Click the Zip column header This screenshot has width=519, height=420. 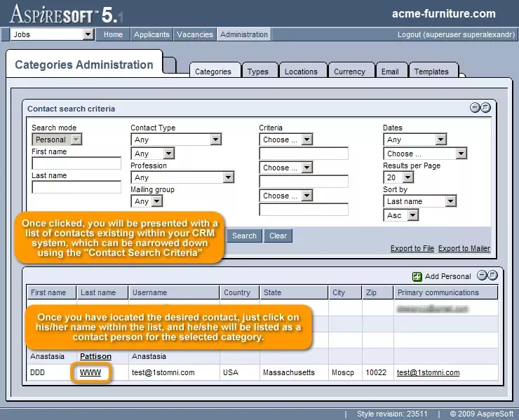[377, 292]
